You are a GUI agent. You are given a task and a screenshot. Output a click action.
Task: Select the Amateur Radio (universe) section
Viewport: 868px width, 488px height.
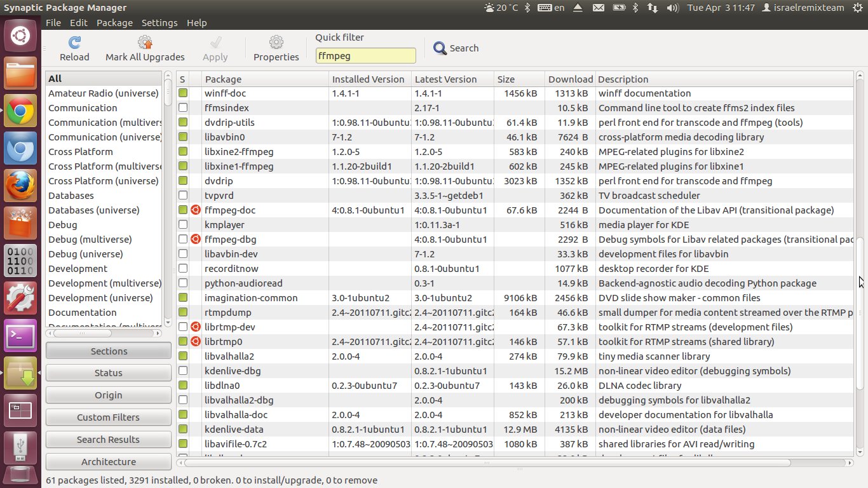(104, 93)
